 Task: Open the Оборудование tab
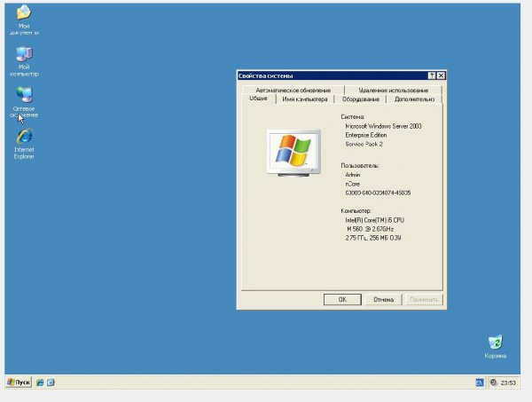click(x=360, y=99)
